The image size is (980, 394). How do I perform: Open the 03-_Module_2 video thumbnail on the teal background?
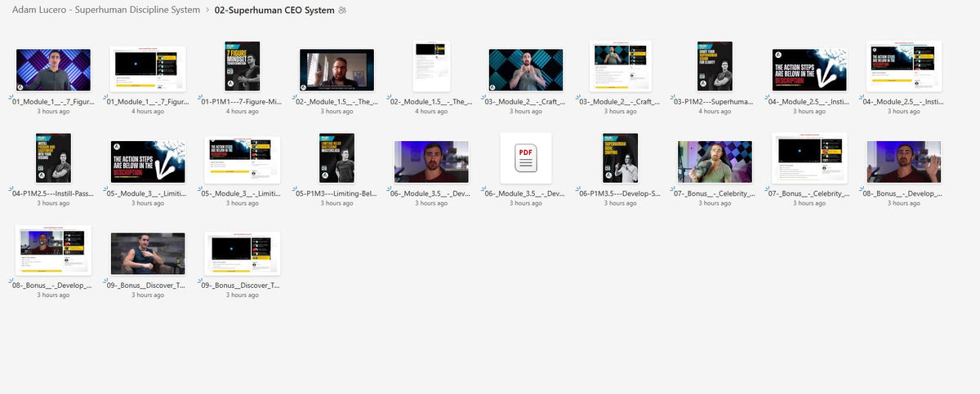pos(526,70)
